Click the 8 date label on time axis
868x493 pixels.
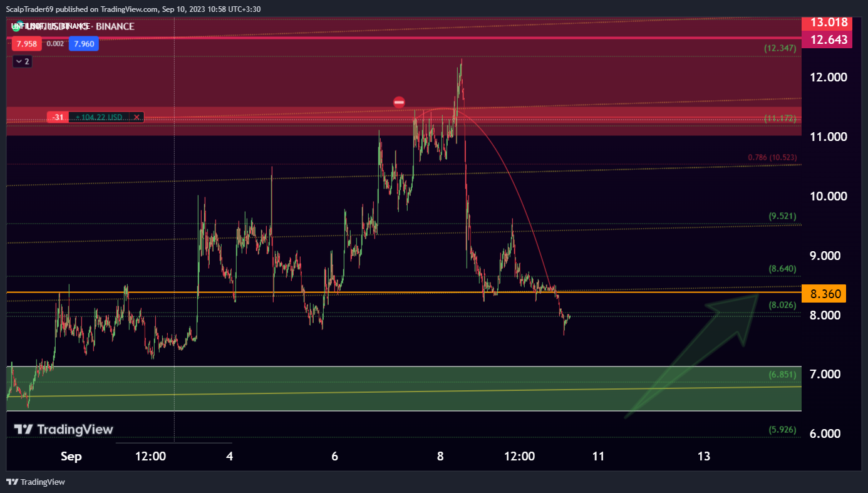point(440,457)
